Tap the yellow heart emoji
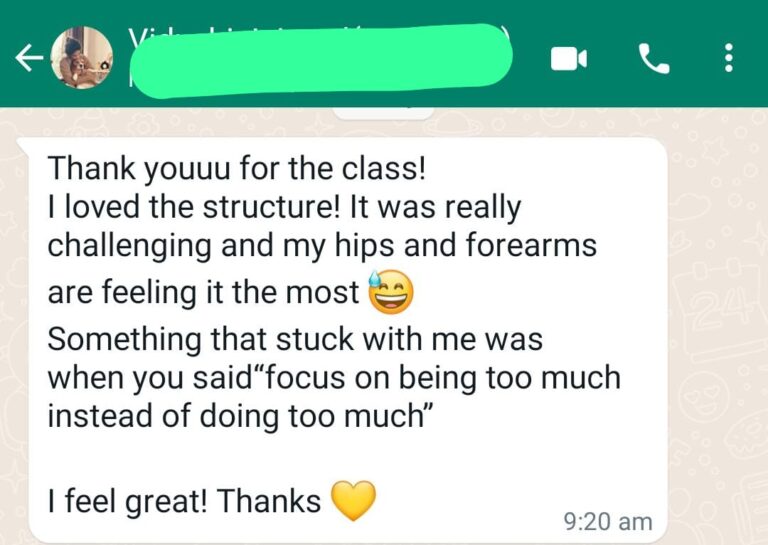Image resolution: width=768 pixels, height=545 pixels. point(354,500)
